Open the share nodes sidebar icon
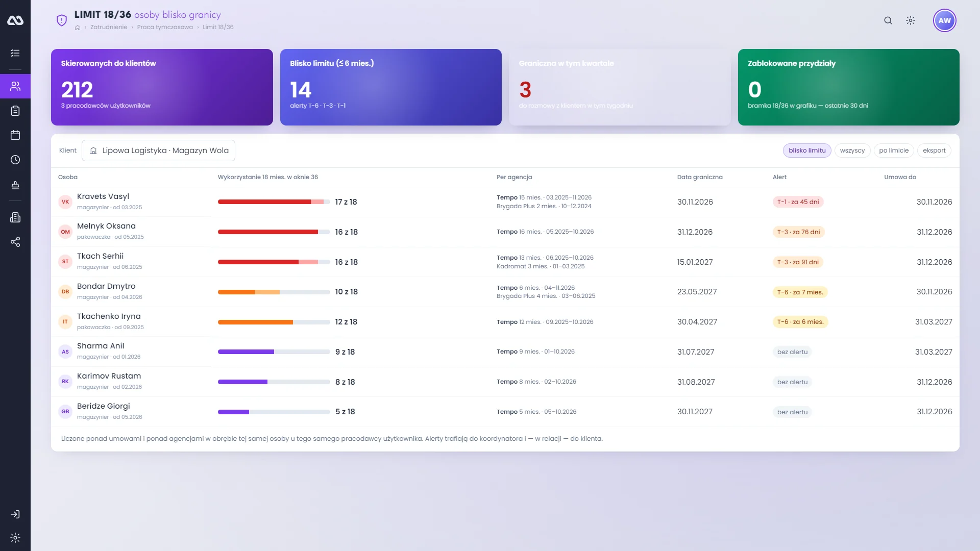Screen dimensions: 980x551 (x=15, y=242)
